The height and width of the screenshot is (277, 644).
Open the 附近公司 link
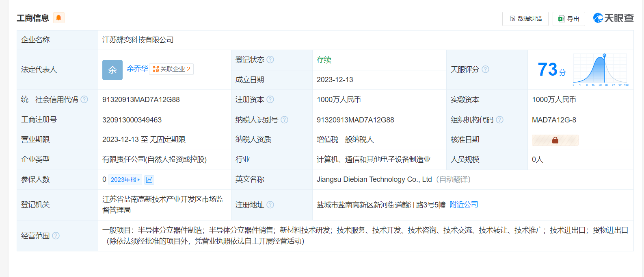[x=464, y=205]
